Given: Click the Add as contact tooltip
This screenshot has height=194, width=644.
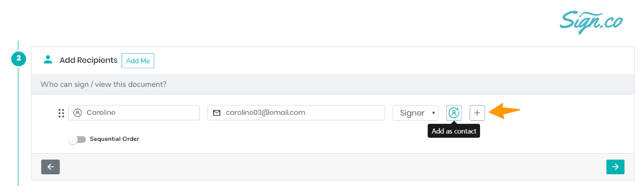Looking at the screenshot, I should tap(454, 131).
